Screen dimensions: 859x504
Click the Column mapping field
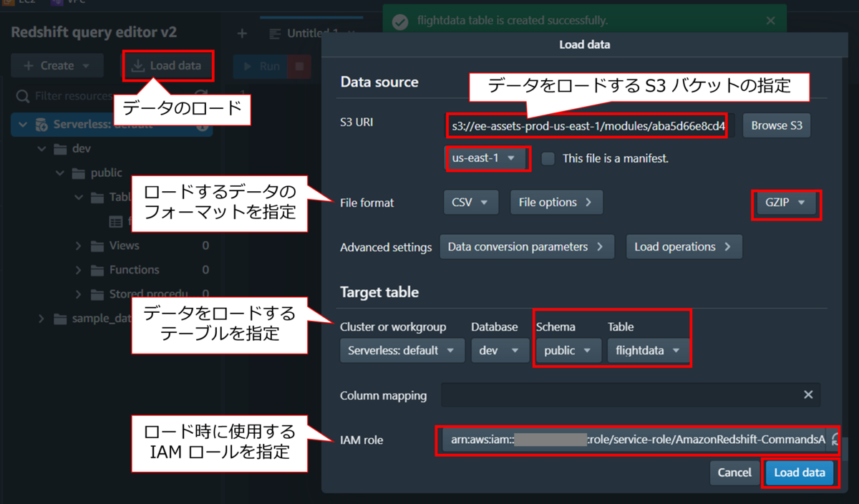(x=631, y=395)
